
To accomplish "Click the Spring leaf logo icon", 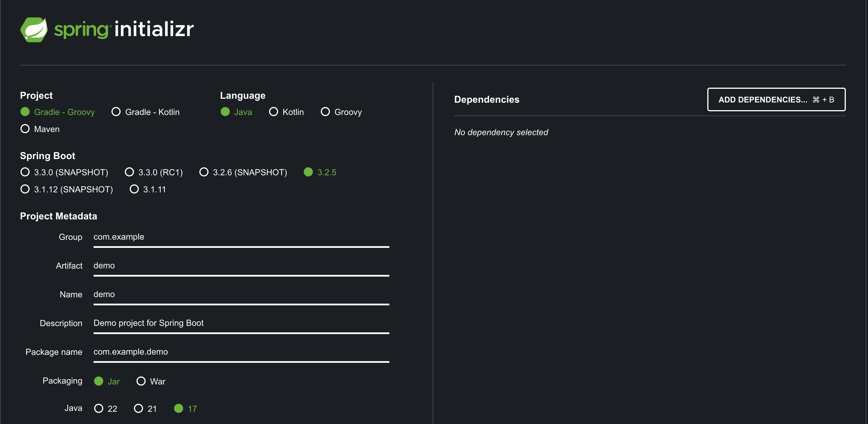I will click(34, 30).
